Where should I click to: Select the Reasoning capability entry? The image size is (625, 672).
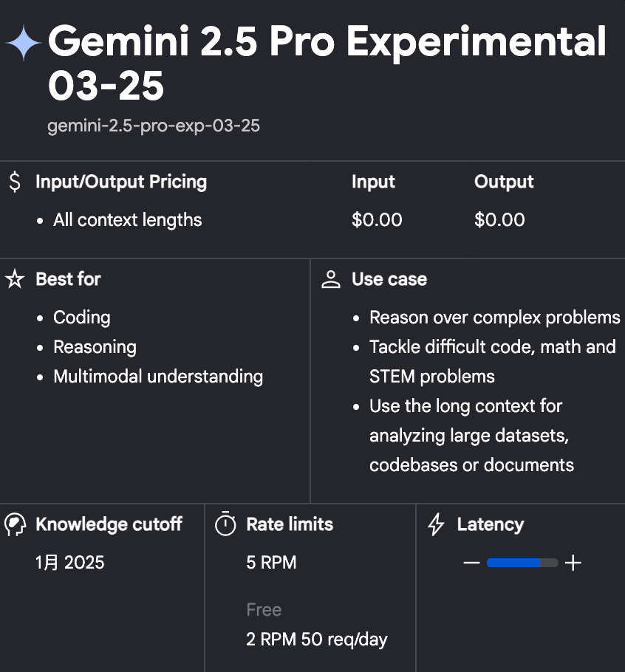coord(95,347)
